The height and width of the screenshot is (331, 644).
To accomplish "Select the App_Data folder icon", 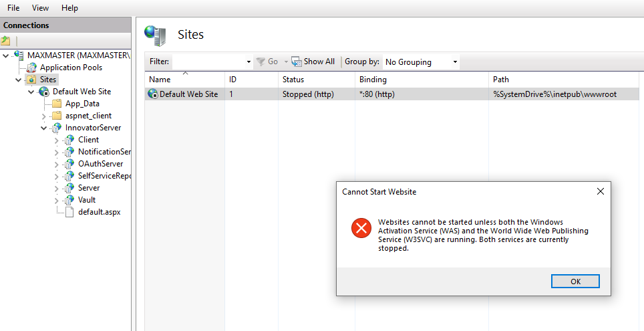I will click(x=57, y=104).
